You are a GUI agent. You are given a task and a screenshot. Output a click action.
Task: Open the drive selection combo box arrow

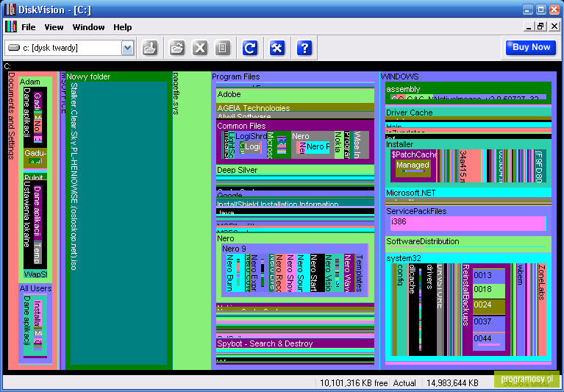pyautogui.click(x=127, y=48)
